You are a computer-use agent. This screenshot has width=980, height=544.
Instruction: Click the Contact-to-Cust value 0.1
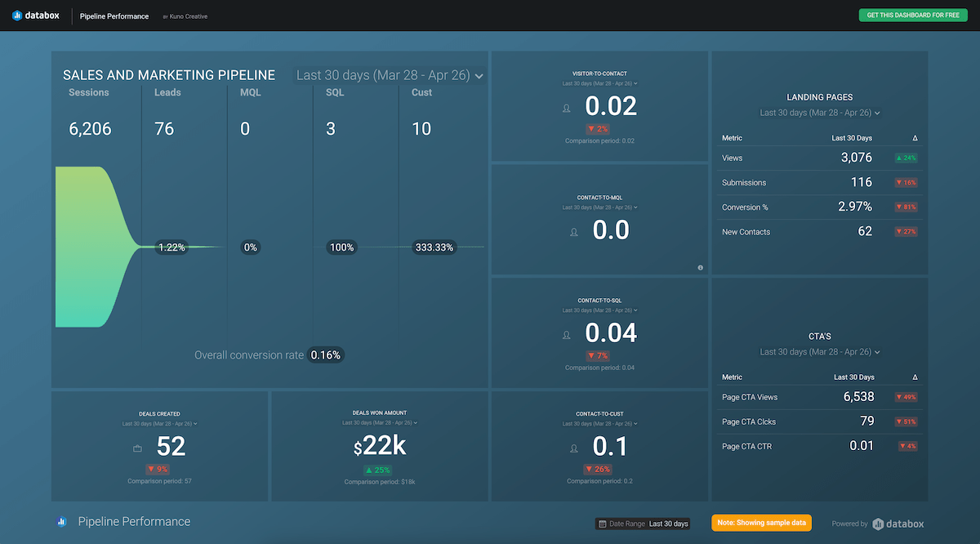tap(611, 446)
